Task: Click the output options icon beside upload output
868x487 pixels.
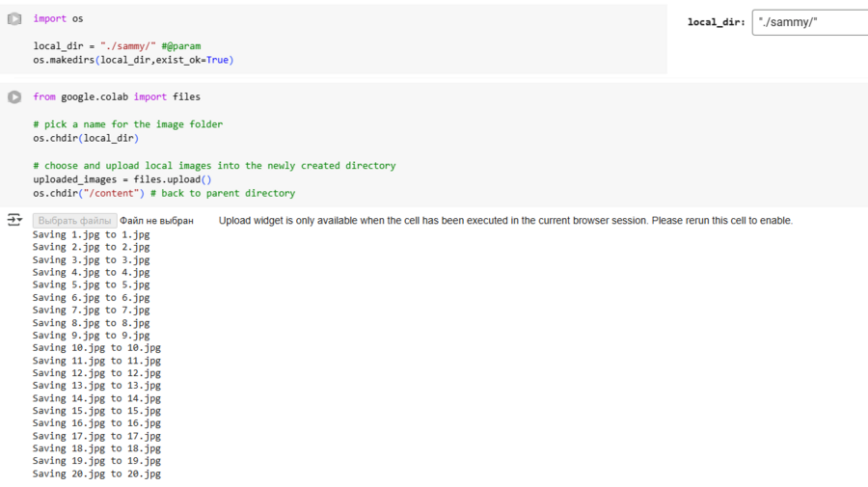Action: coord(14,221)
